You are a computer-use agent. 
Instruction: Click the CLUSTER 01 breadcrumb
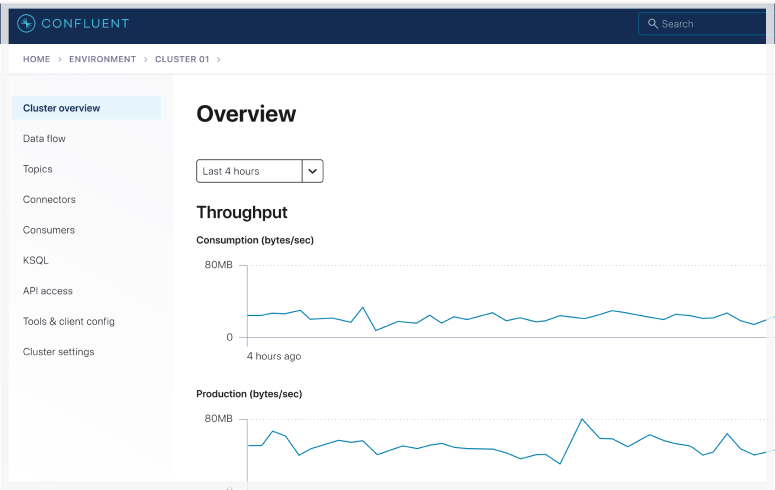pos(182,59)
